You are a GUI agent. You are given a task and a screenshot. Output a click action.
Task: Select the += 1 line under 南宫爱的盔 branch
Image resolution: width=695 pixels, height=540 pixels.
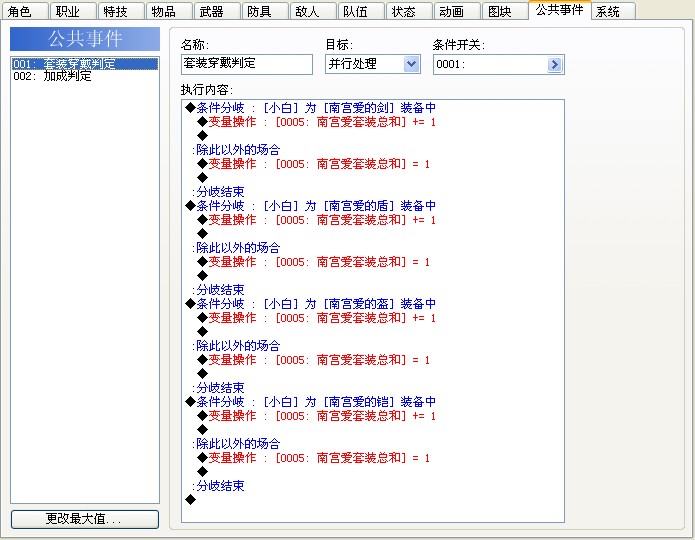(x=316, y=318)
